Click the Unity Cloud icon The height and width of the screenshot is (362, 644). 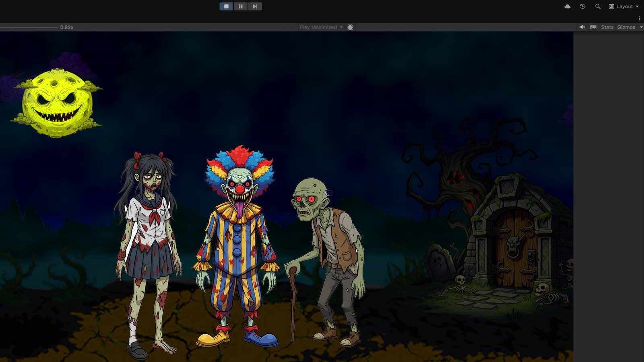click(568, 6)
